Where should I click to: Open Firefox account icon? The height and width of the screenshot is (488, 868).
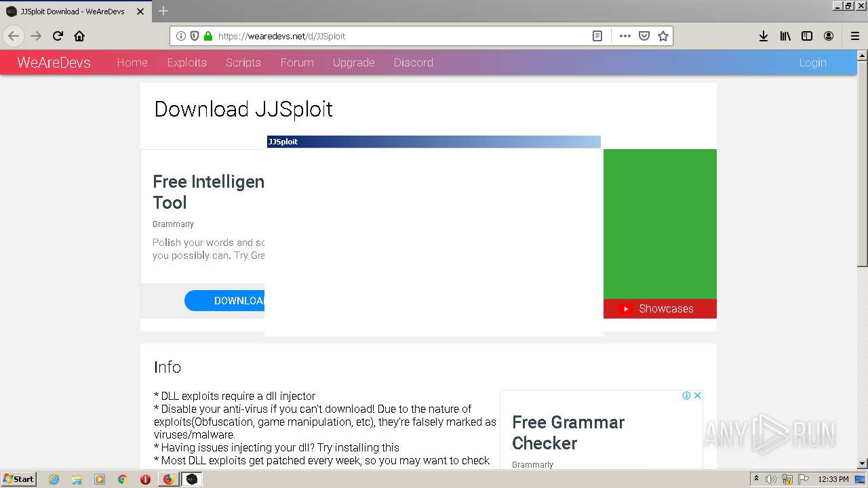tap(829, 36)
